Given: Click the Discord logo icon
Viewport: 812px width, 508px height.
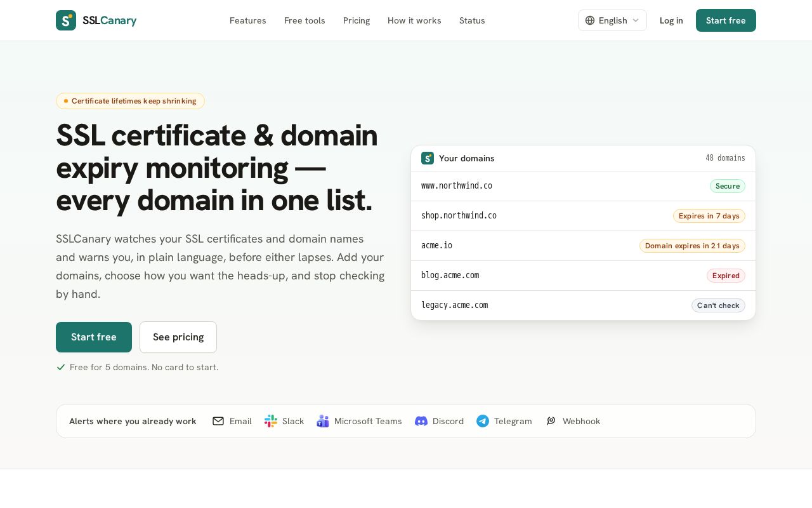Looking at the screenshot, I should (421, 421).
